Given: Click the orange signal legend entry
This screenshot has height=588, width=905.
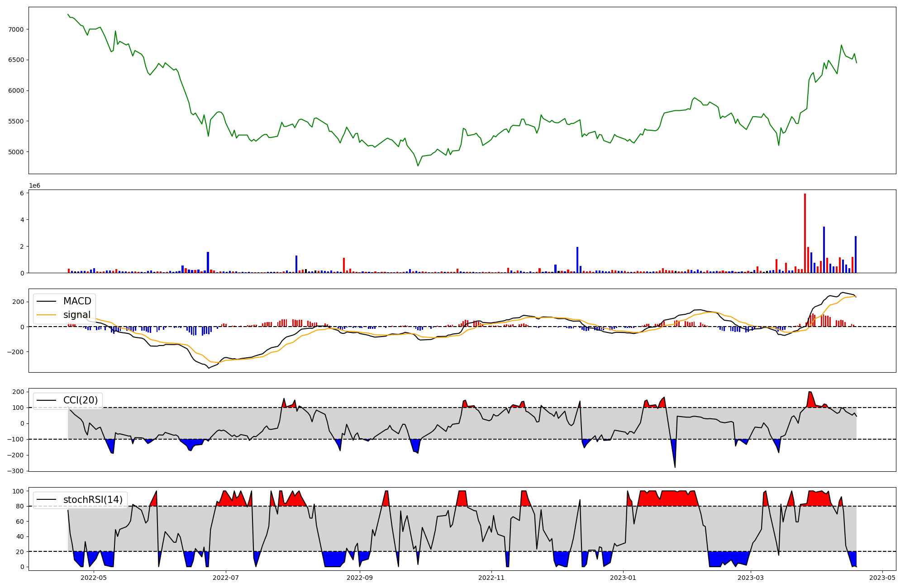Looking at the screenshot, I should (x=76, y=315).
